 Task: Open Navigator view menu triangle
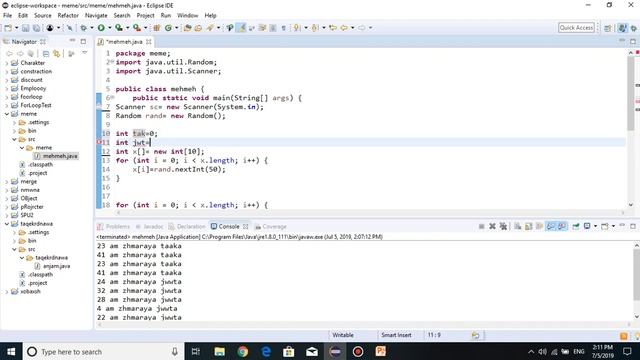click(84, 53)
